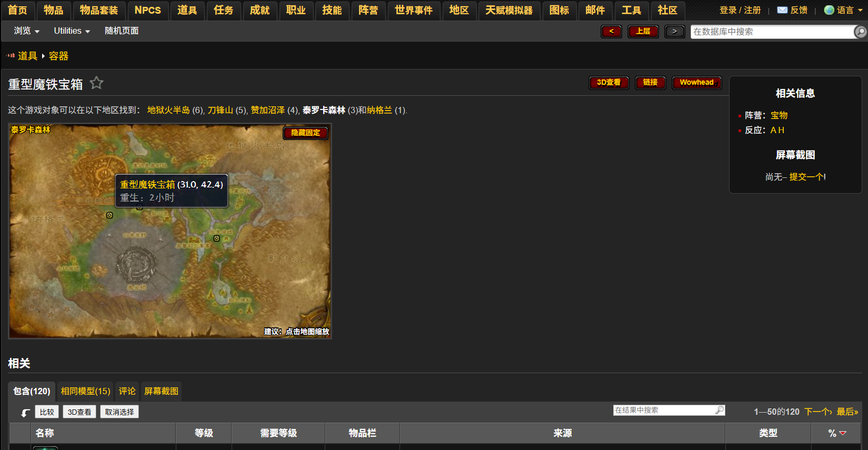Open the 图标 icons menu
This screenshot has height=450, width=868.
pos(560,10)
